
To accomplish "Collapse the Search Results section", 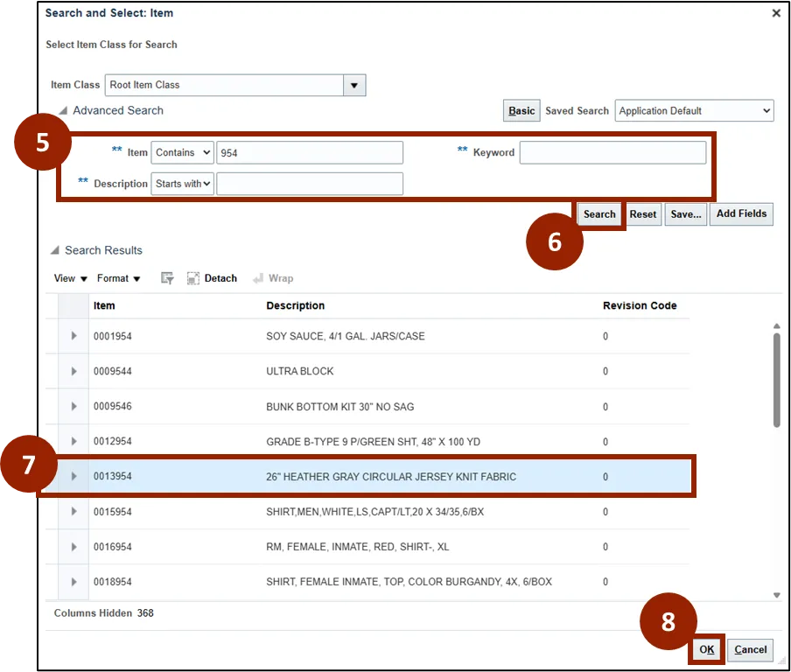I will [55, 251].
